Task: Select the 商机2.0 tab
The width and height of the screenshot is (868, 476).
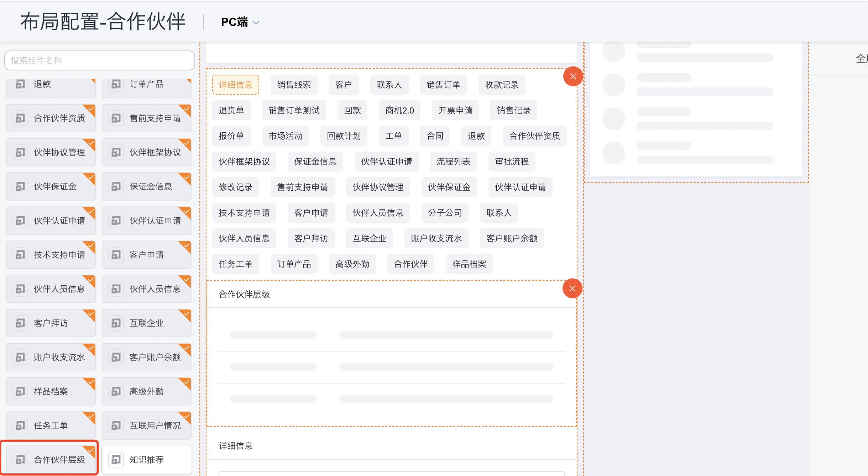Action: (399, 110)
